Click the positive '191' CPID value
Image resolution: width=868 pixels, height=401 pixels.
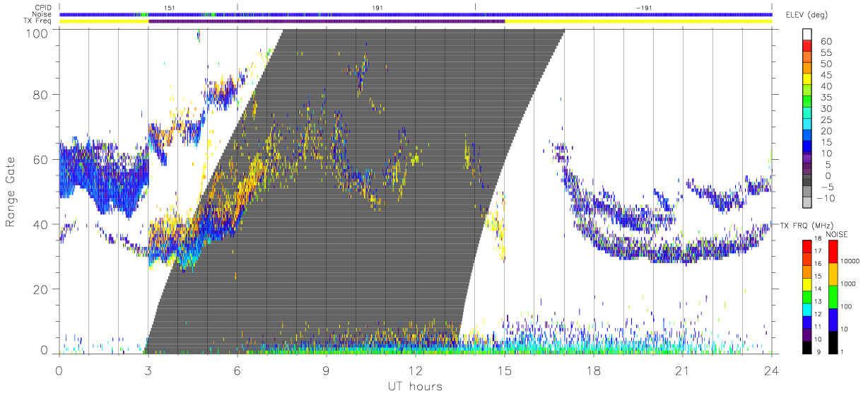pyautogui.click(x=378, y=6)
